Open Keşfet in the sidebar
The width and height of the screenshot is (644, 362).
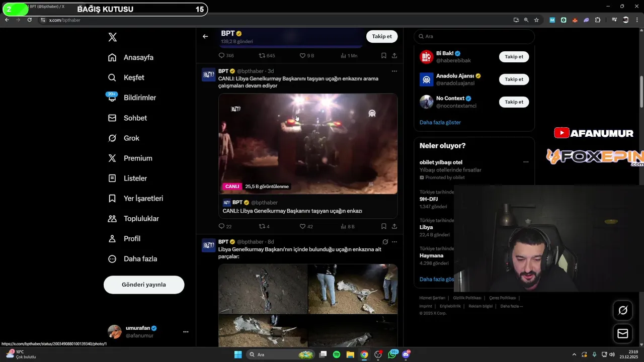point(126,77)
